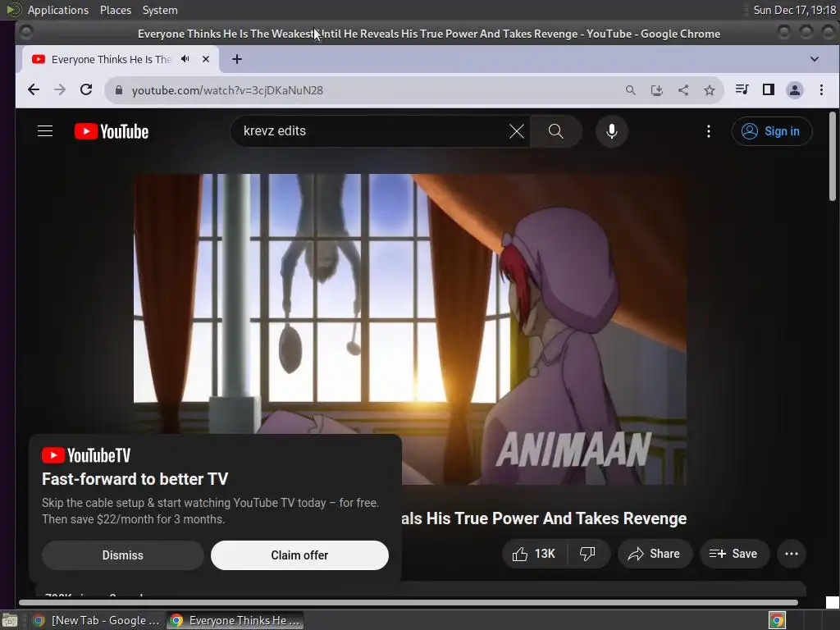Click the show desktop icon in taskbar
840x630 pixels.
pyautogui.click(x=10, y=620)
